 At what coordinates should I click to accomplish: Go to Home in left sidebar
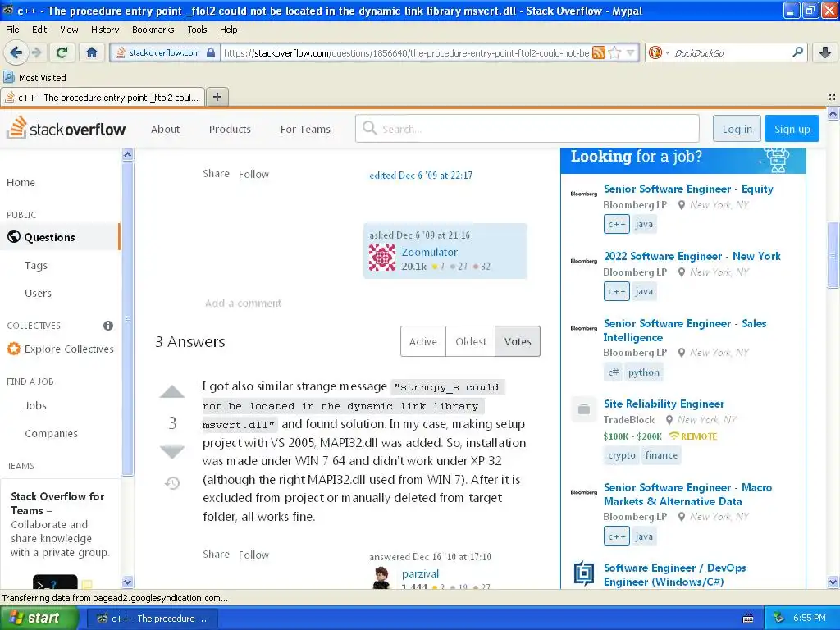(x=21, y=182)
